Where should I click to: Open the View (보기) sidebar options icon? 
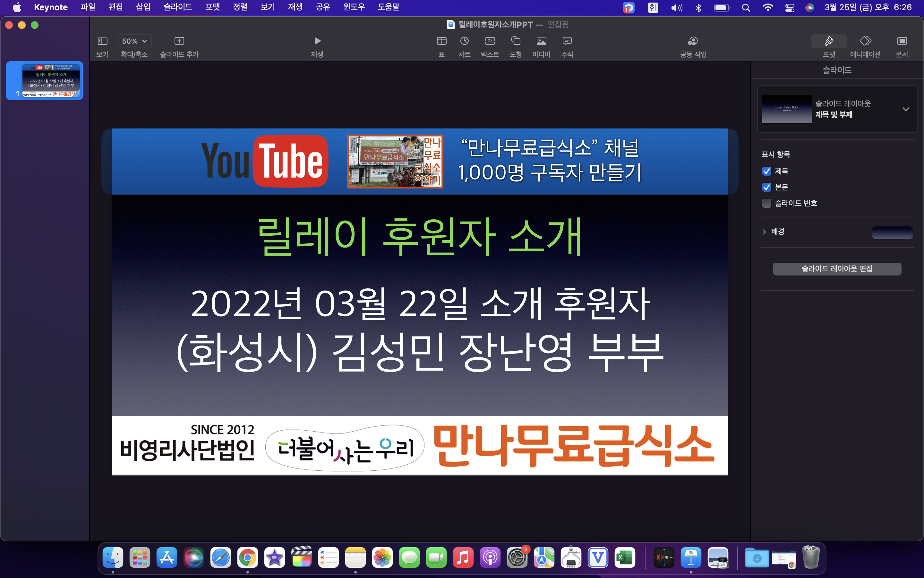click(102, 41)
